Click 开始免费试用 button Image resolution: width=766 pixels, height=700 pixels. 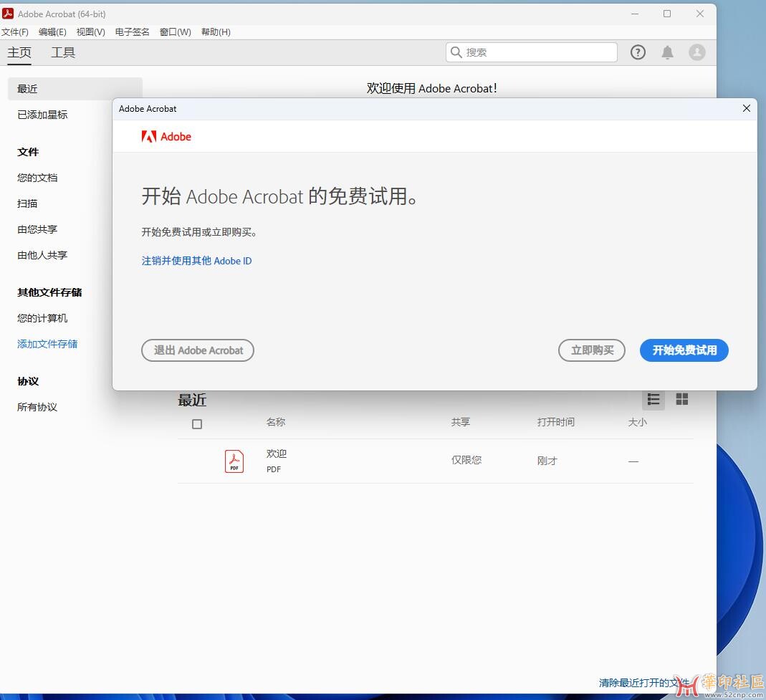click(684, 350)
